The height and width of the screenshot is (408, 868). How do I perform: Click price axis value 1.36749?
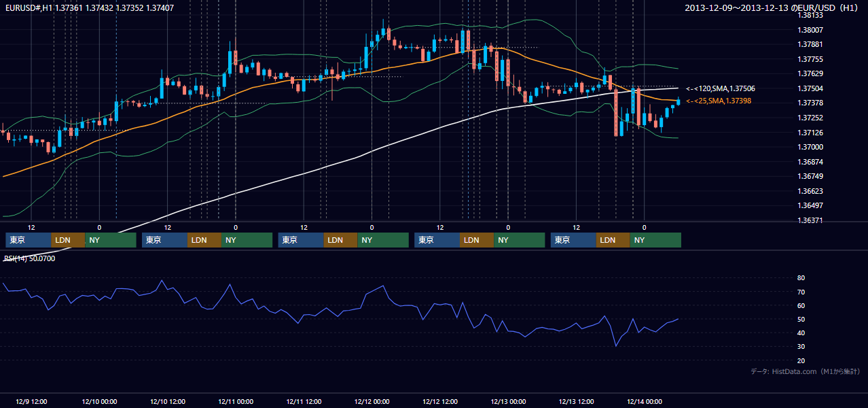click(811, 176)
